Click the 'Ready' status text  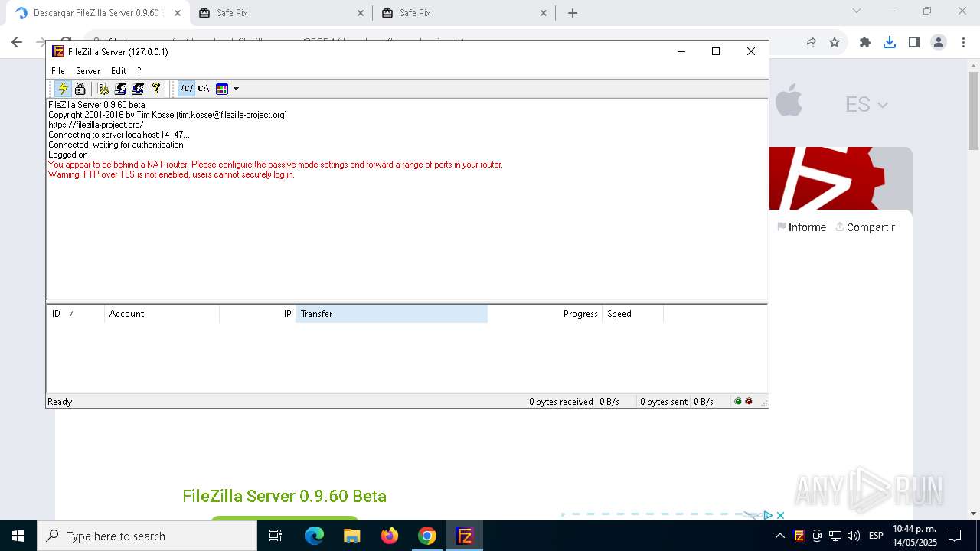60,402
